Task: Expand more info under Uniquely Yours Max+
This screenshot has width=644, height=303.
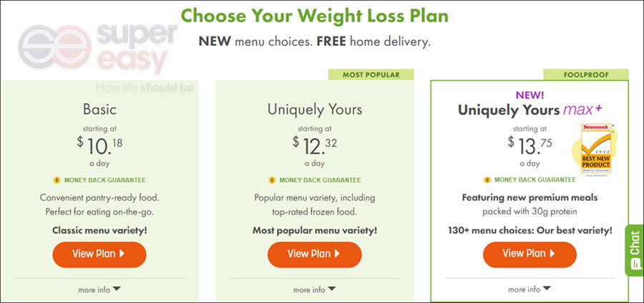Action: (x=530, y=289)
